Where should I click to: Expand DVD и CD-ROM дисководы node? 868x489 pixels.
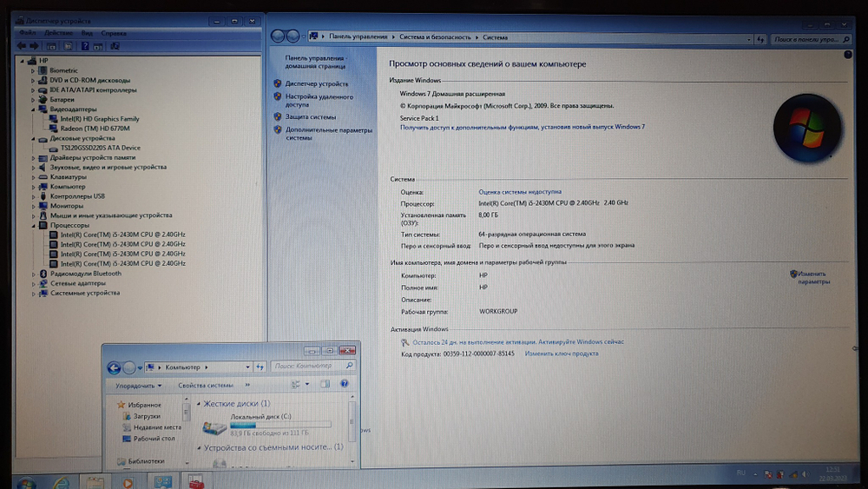tap(33, 80)
